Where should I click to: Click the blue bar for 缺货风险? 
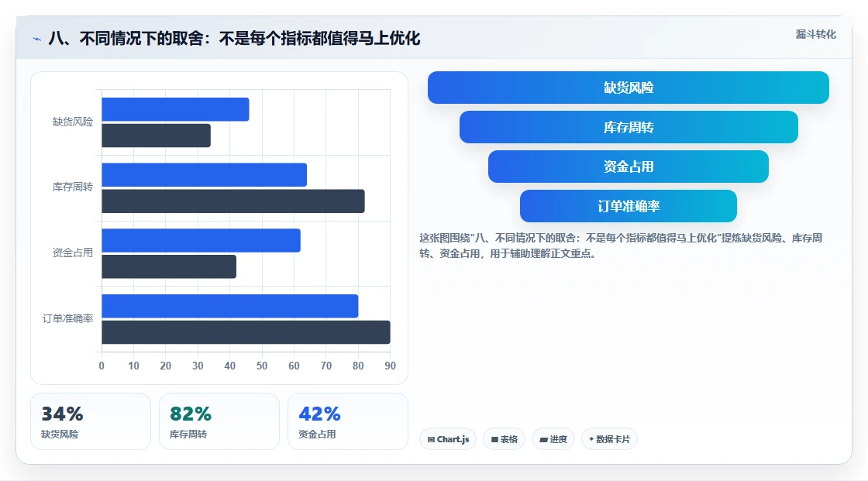point(175,109)
